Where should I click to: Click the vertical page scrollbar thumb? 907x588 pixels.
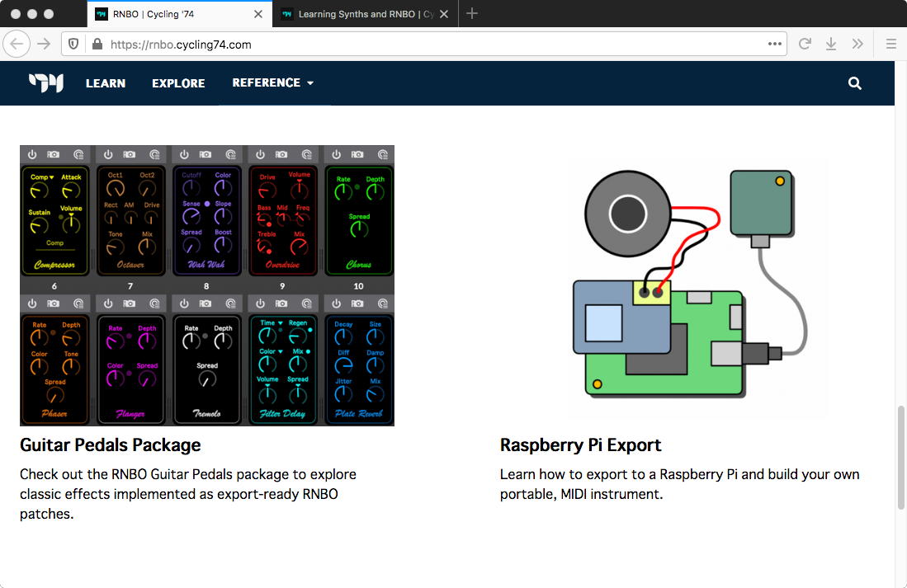click(x=900, y=458)
